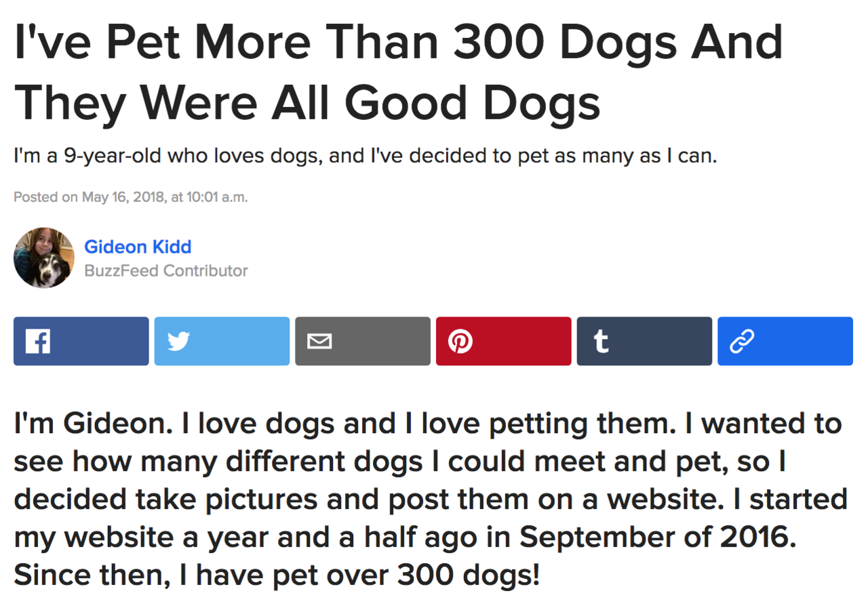Share via the email envelope icon
Image resolution: width=868 pixels, height=612 pixels.
(362, 341)
